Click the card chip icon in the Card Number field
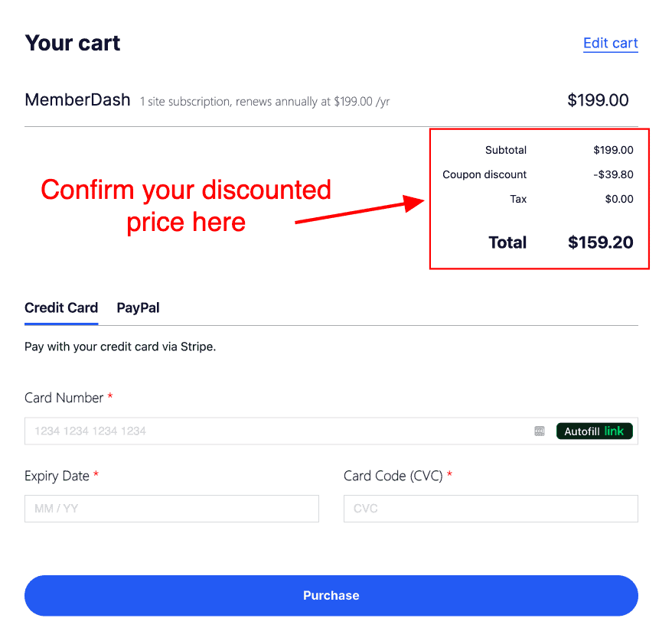672x641 pixels. 540,431
